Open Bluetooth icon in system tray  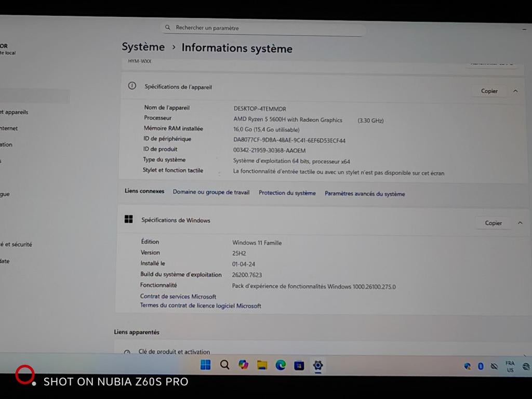pos(481,366)
